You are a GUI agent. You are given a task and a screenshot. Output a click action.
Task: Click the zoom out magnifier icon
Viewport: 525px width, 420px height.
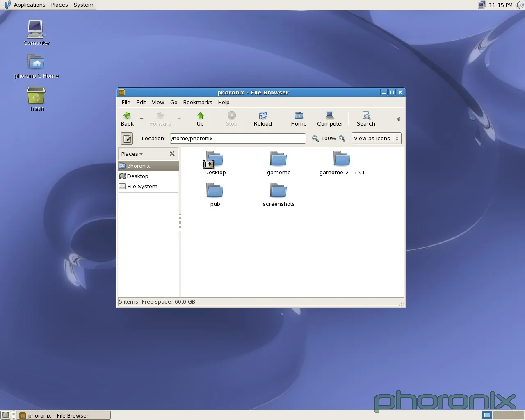tap(315, 139)
